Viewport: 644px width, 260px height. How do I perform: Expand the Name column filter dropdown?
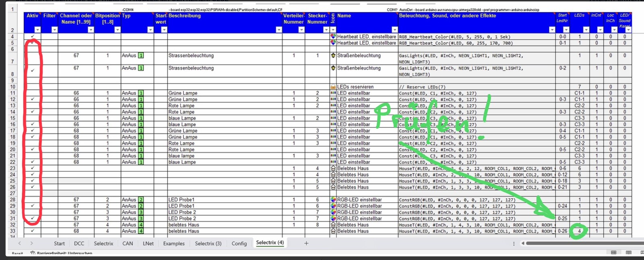(x=394, y=30)
